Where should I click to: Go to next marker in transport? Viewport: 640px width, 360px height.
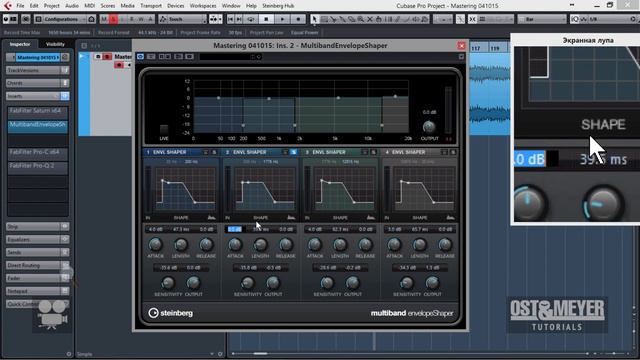tap(239, 19)
